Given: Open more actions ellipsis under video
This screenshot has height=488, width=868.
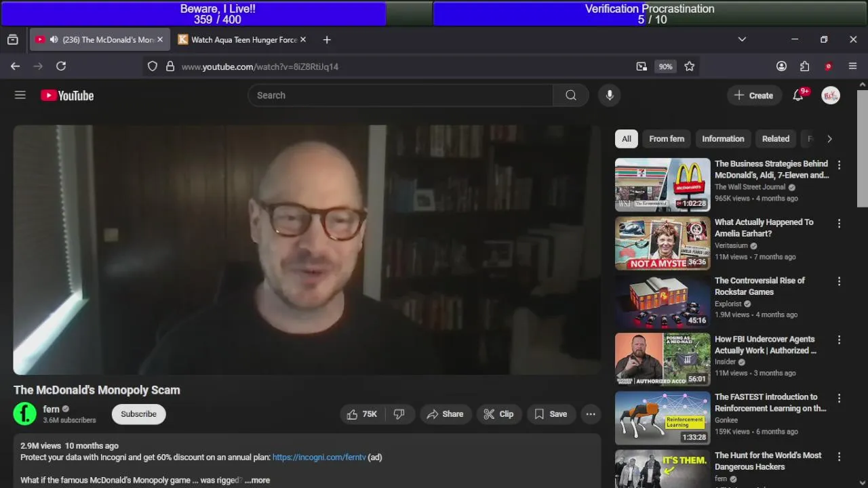Looking at the screenshot, I should point(591,414).
